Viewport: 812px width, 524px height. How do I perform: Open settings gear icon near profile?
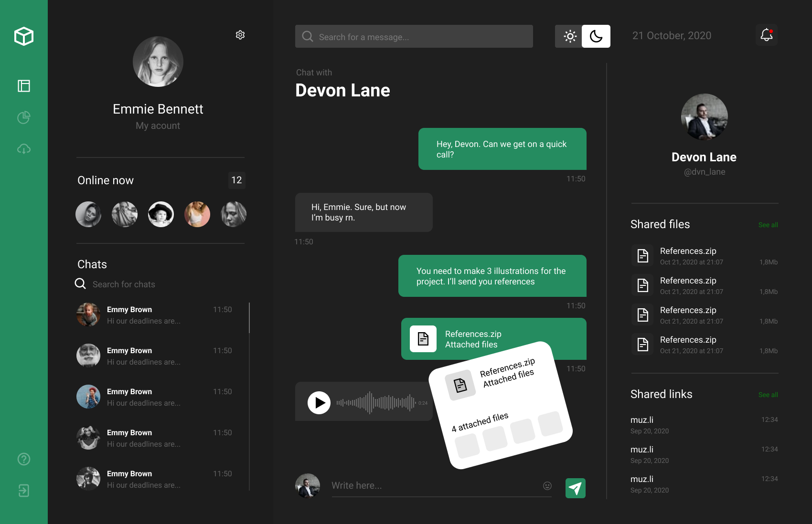click(x=240, y=35)
